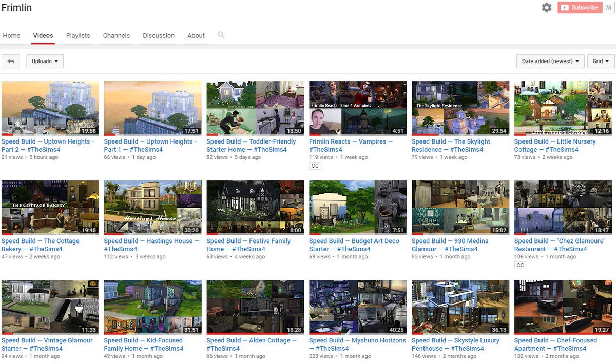616x364 pixels.
Task: Open Uptown Heights Part 1 video thumbnail
Action: [x=153, y=108]
